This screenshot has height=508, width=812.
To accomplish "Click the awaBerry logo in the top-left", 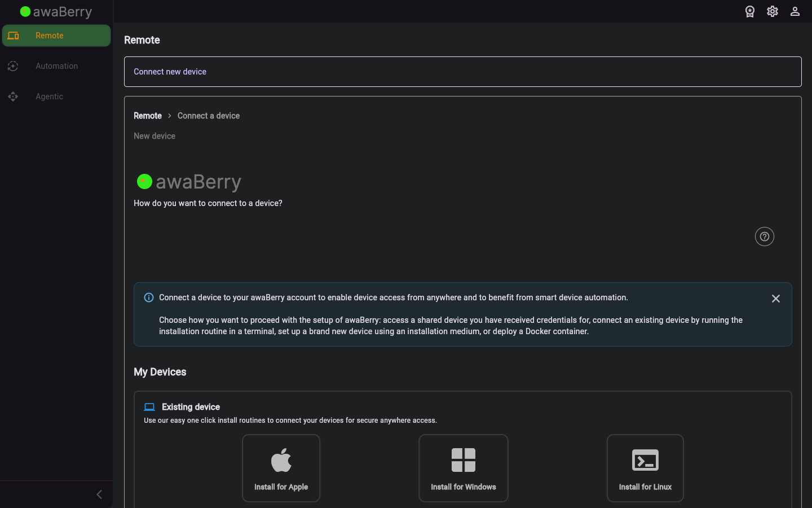I will click(x=56, y=11).
